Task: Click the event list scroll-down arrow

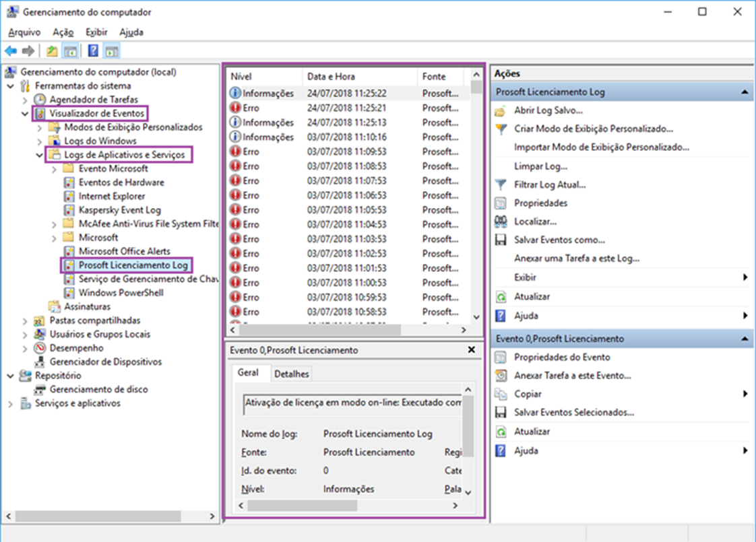Action: coord(476,316)
